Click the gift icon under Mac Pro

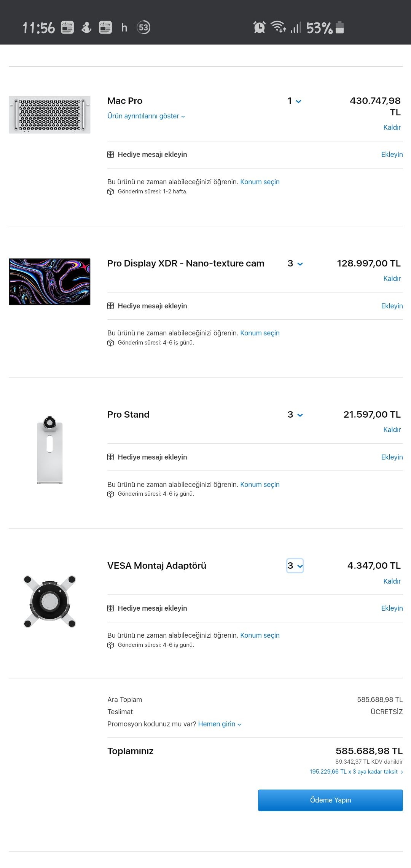click(111, 155)
